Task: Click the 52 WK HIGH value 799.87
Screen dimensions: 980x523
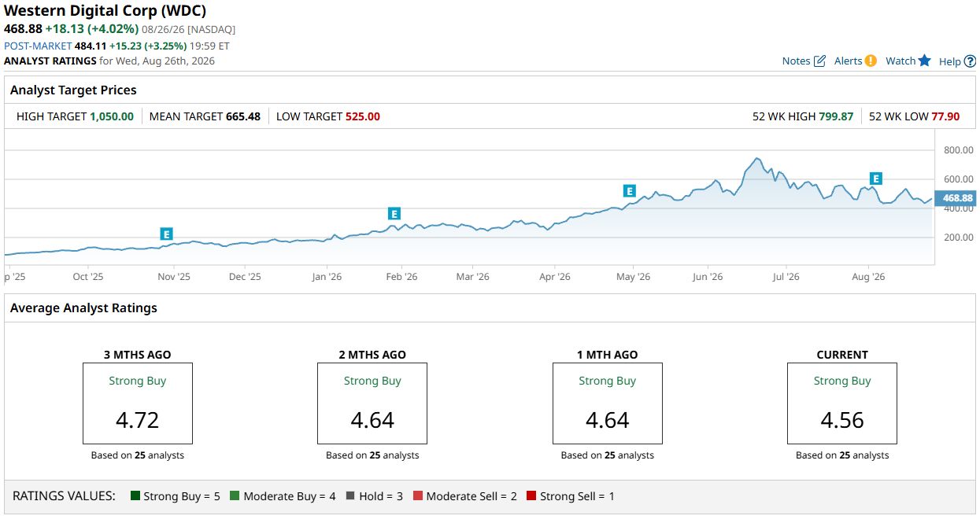Action: coord(836,116)
